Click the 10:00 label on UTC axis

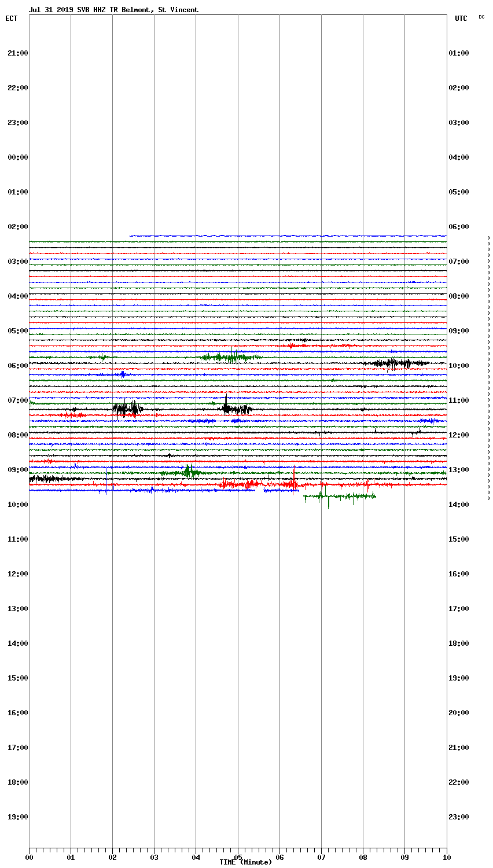click(459, 366)
